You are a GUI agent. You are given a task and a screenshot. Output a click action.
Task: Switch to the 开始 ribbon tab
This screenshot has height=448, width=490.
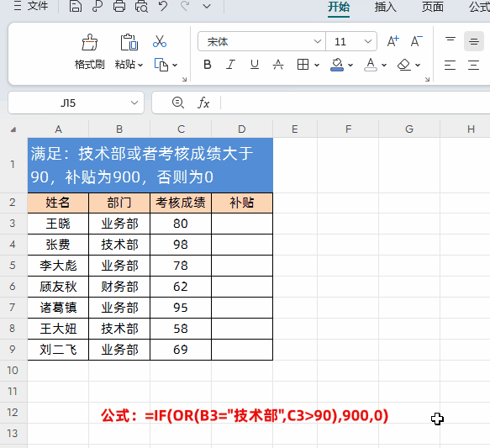pos(339,7)
